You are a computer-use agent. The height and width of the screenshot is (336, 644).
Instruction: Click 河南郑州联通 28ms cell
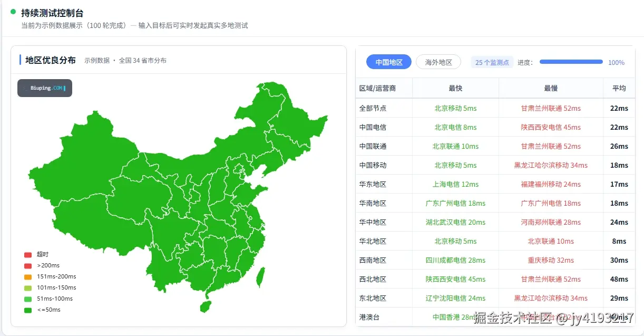551,222
